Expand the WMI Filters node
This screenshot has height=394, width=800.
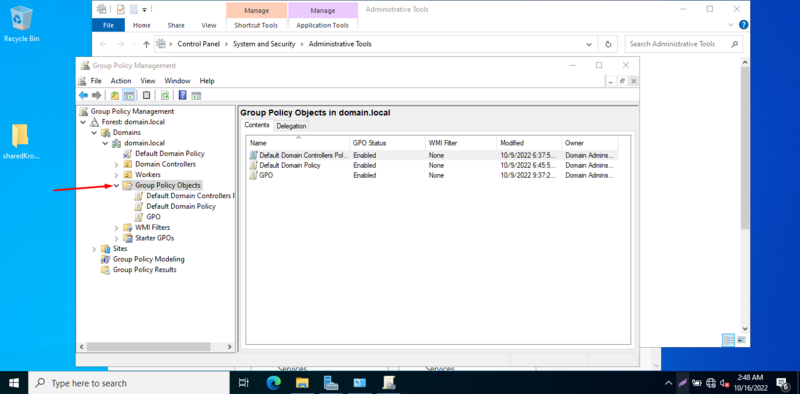[116, 228]
